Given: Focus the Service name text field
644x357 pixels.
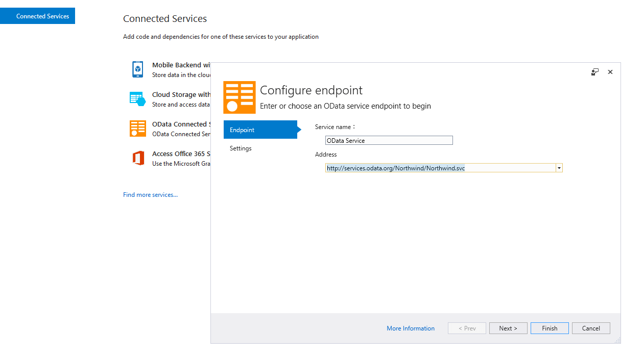Looking at the screenshot, I should click(389, 140).
